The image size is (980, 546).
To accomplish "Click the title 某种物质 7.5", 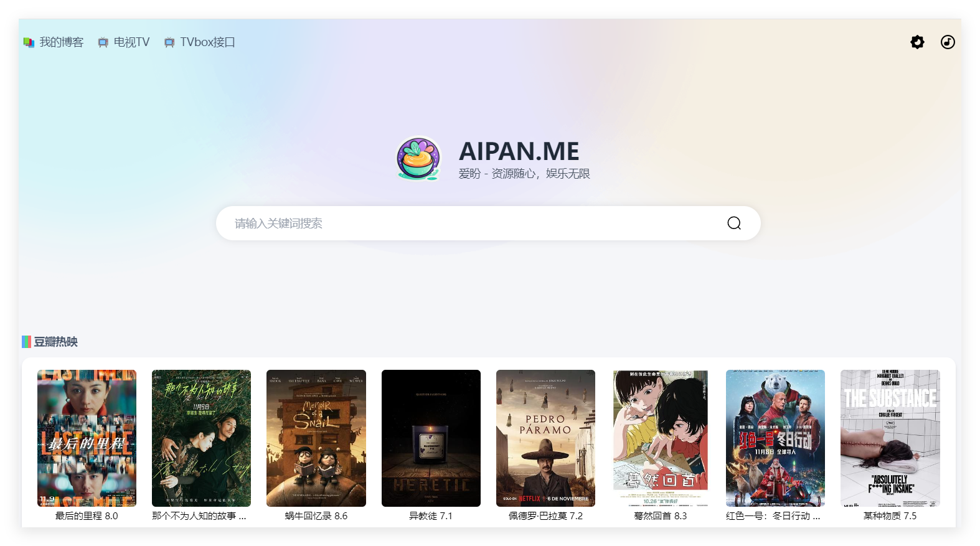I will tap(890, 516).
